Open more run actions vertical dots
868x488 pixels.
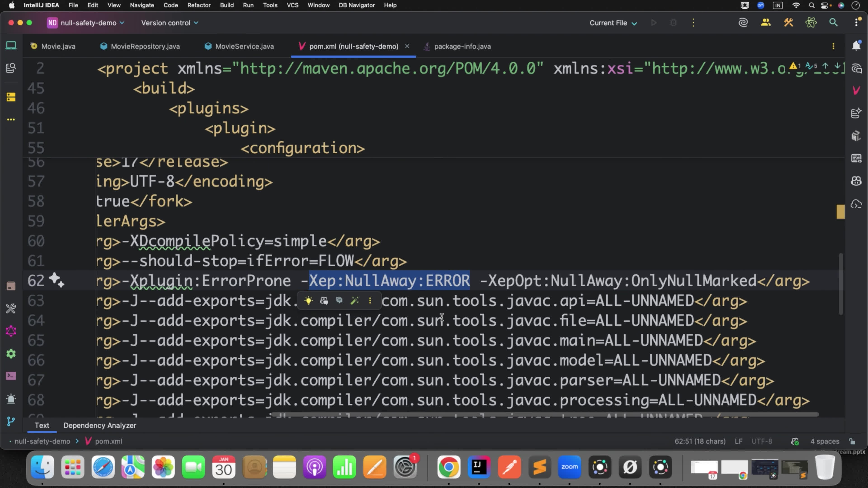coord(693,23)
